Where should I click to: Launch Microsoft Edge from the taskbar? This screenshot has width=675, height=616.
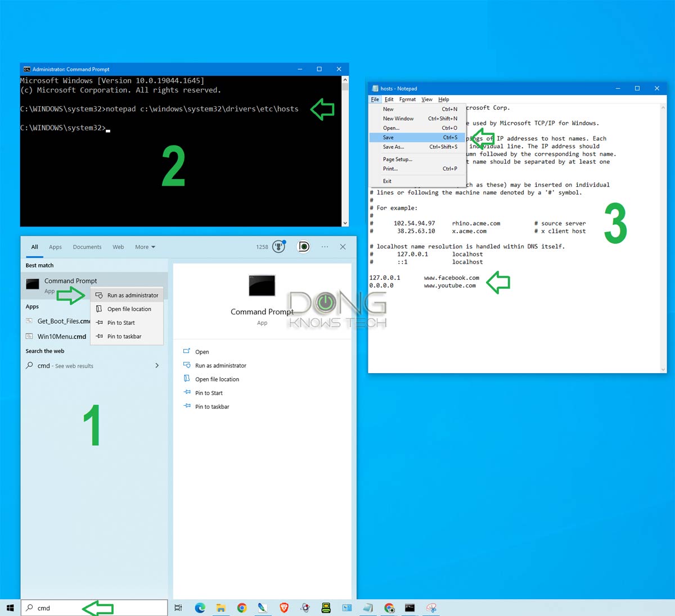[200, 608]
